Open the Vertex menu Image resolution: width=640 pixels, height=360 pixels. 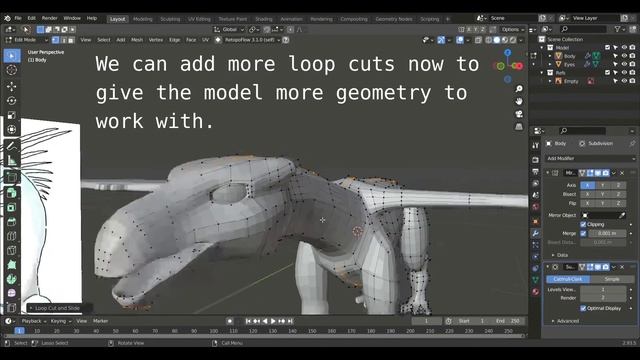pos(156,40)
